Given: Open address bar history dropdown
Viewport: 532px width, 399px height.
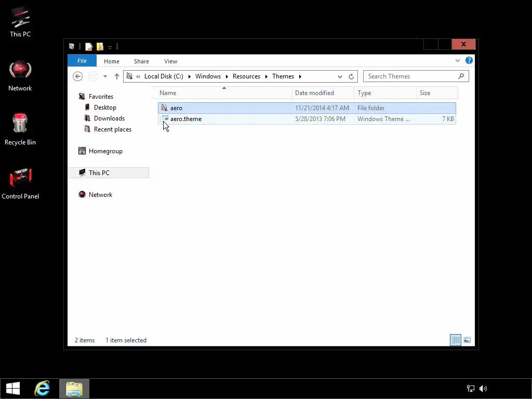Looking at the screenshot, I should coord(340,77).
